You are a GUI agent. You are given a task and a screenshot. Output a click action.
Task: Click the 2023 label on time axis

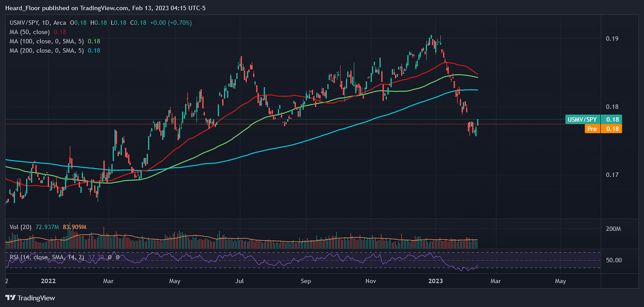coord(436,281)
